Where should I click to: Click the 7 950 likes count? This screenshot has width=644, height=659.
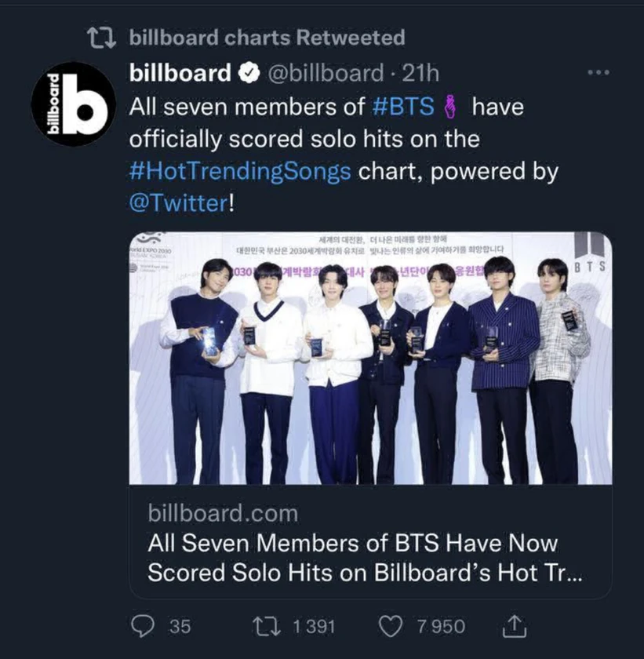[440, 626]
